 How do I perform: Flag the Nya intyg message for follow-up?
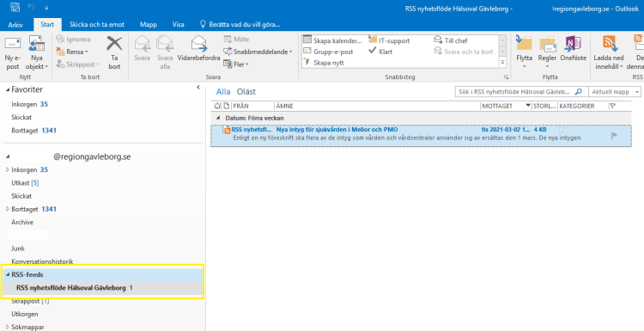(614, 135)
